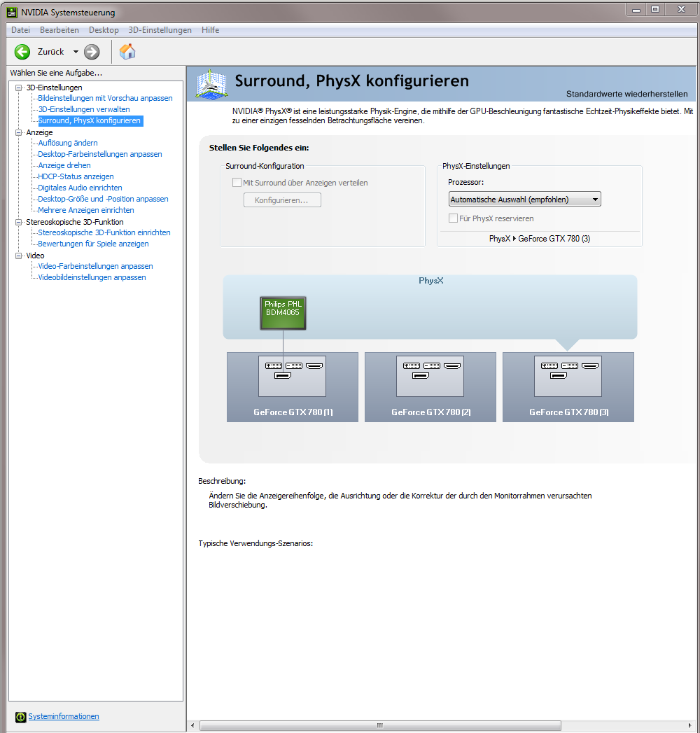The width and height of the screenshot is (700, 733).
Task: Click the PhysX GeForce GTX 780 (3) status text
Action: (540, 239)
